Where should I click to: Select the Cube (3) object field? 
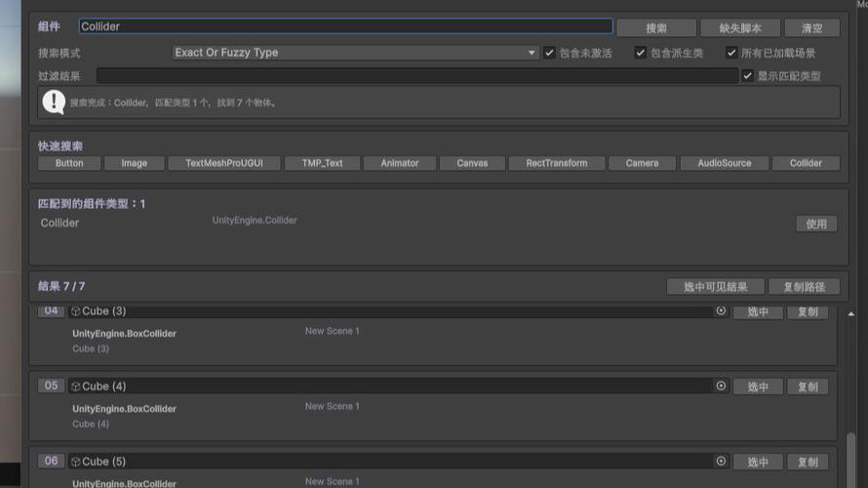(x=398, y=311)
